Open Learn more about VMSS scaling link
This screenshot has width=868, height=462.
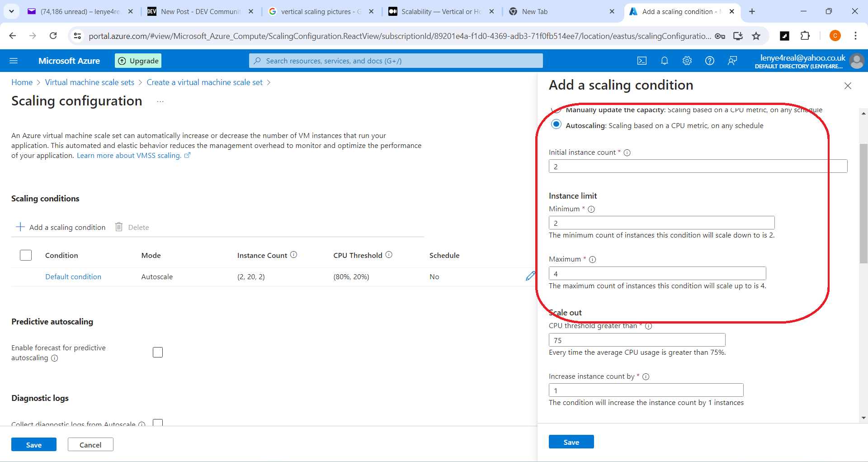[x=133, y=156]
